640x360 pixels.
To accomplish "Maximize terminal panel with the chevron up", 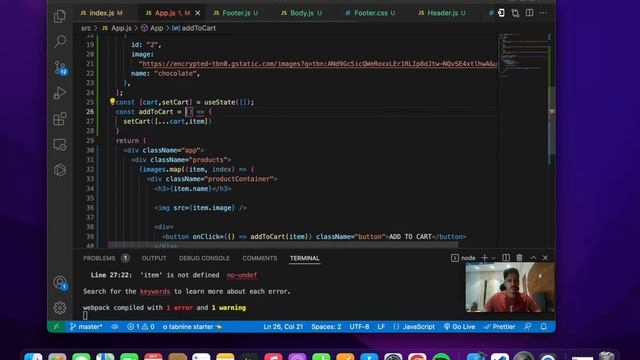I will 533,258.
